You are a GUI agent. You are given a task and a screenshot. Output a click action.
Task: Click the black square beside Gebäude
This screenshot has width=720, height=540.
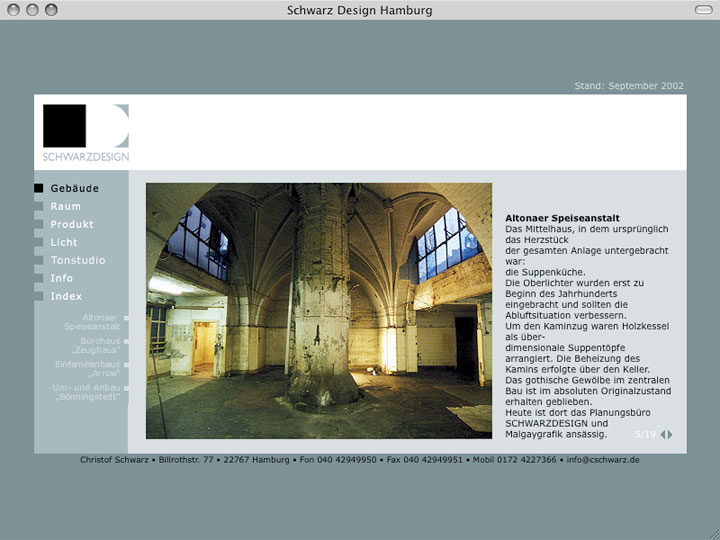click(x=38, y=188)
